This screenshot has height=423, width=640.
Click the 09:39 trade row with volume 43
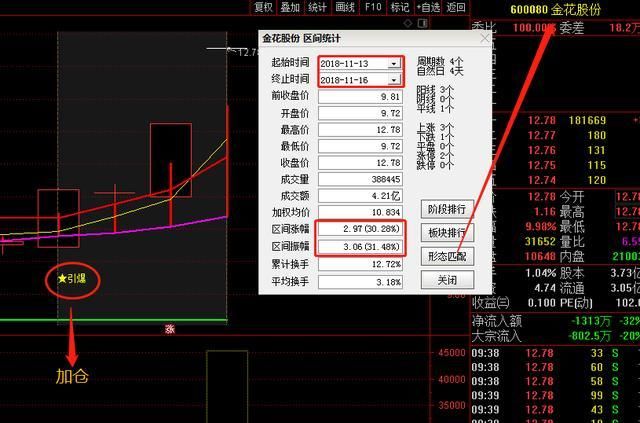pos(556,409)
